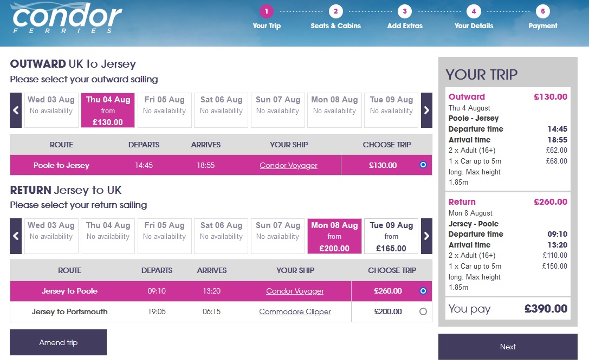Click the 18:55 outward arrival time cell
Screen dimensions: 589x364
[205, 165]
